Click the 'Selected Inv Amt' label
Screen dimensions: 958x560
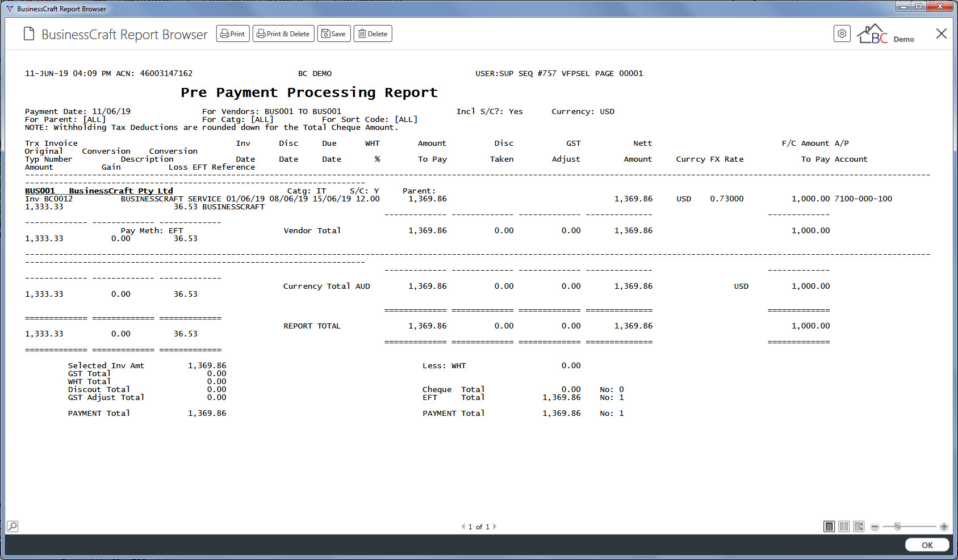[x=106, y=365]
